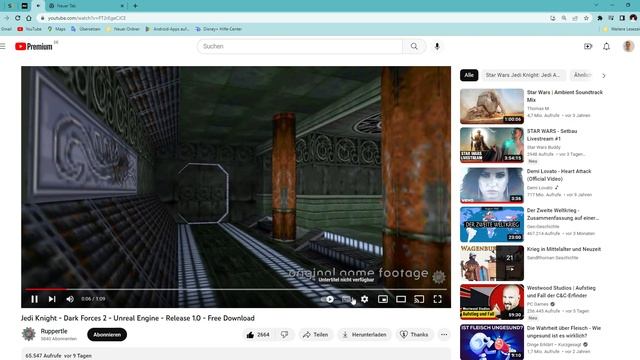Toggle theater mode view
Screen dimensions: 640x360
point(401,299)
